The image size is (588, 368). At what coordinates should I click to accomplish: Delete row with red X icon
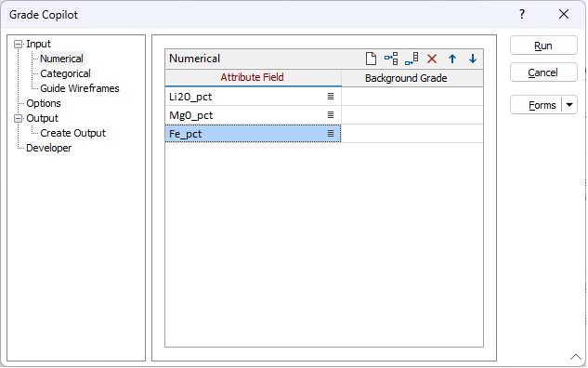point(432,59)
